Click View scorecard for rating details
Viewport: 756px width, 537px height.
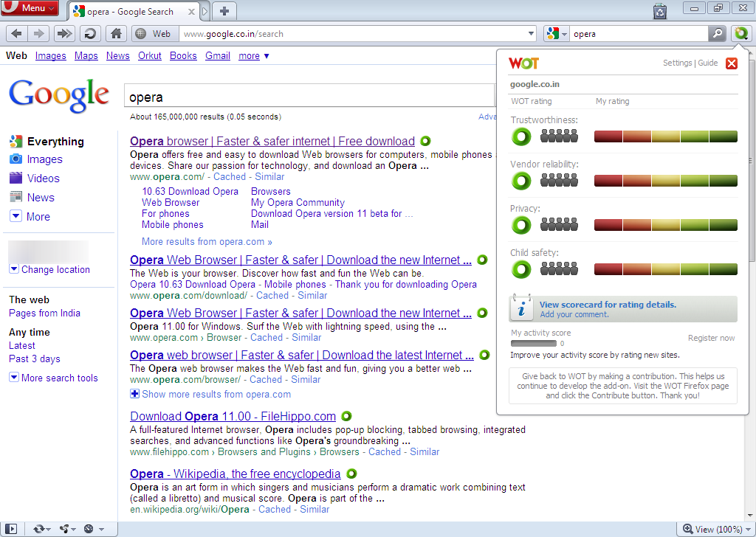608,305
